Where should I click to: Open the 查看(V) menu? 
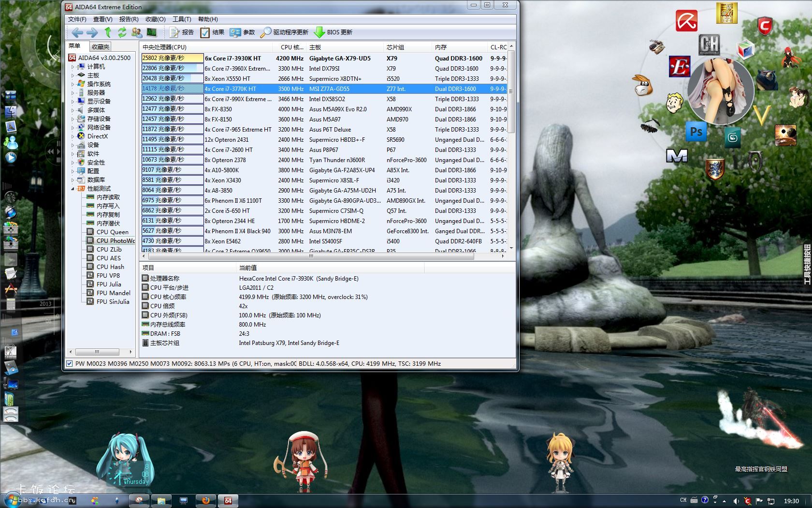pyautogui.click(x=103, y=19)
